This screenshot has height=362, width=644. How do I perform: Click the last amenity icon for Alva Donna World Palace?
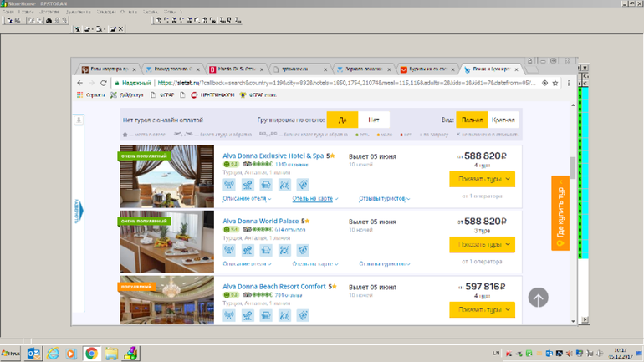[303, 250]
